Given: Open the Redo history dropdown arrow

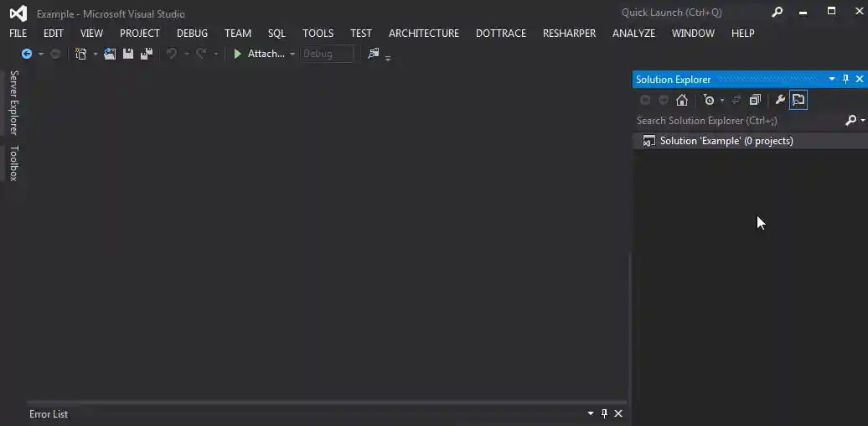Looking at the screenshot, I should coord(216,55).
